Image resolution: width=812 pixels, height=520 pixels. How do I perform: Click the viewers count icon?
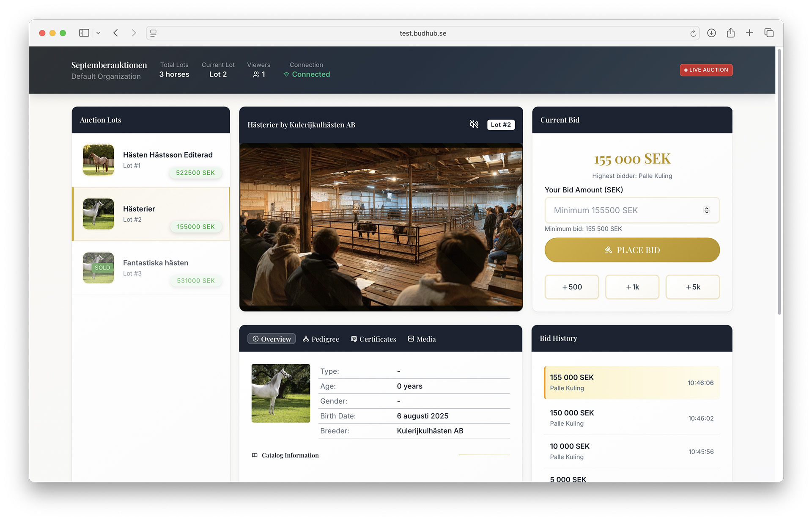pos(256,74)
